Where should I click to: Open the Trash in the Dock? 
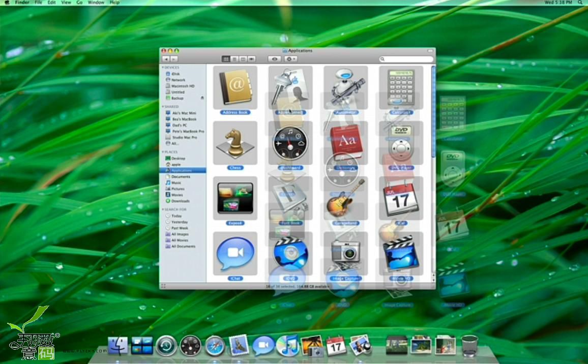[469, 346]
